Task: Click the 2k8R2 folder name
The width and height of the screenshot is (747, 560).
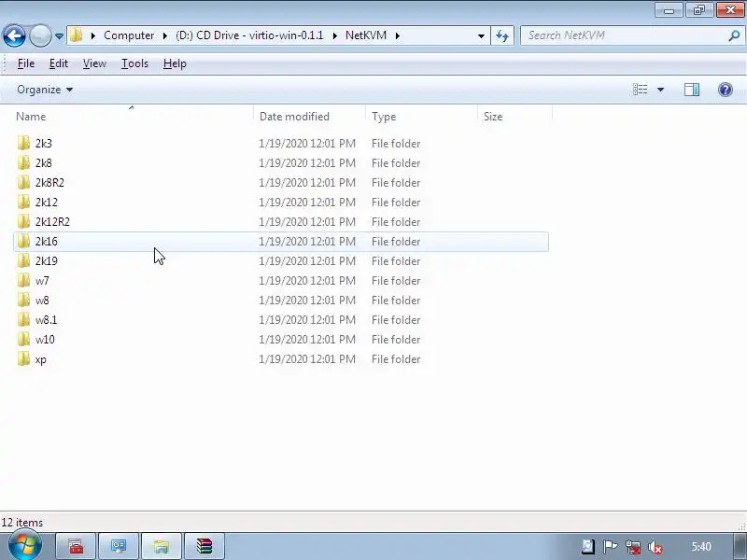Action: pos(49,182)
